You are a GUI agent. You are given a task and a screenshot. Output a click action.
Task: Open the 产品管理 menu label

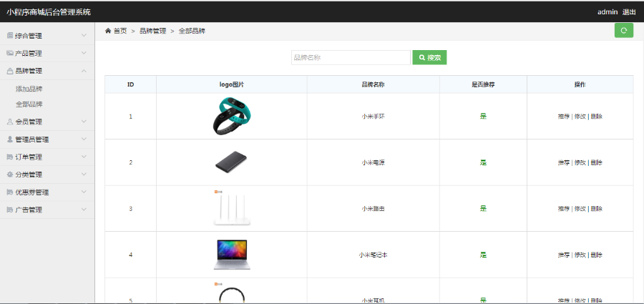(x=29, y=54)
